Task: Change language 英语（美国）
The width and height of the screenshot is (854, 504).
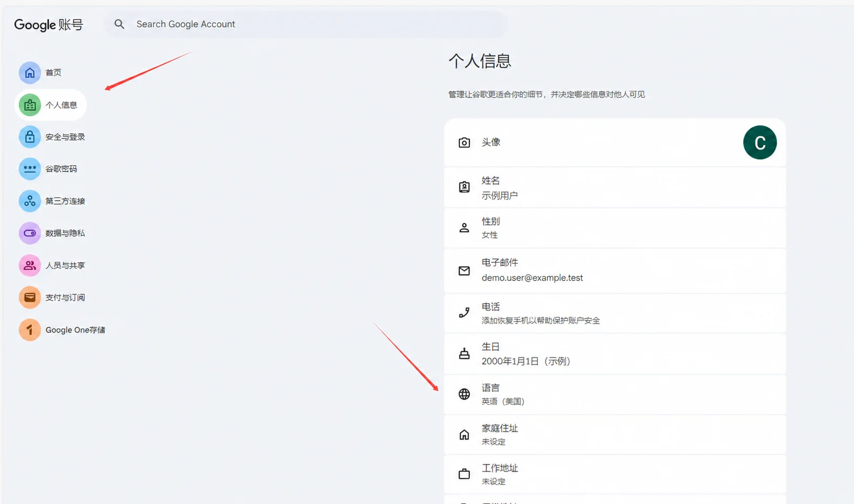Action: 503,402
